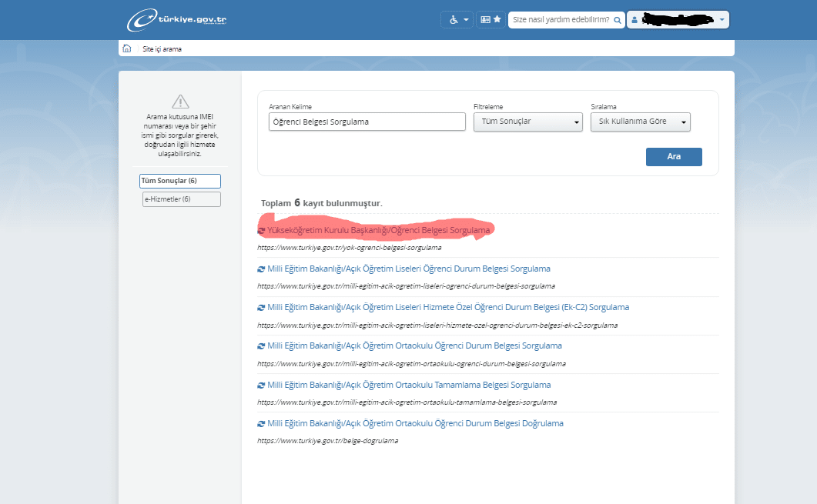Click the Site içi arama breadcrumb
Image resolution: width=817 pixels, height=504 pixels.
click(x=162, y=49)
